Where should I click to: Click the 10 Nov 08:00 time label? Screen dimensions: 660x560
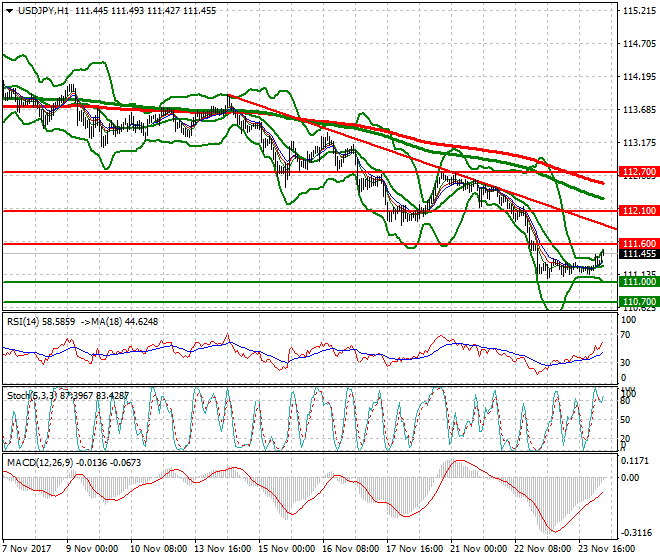(x=159, y=549)
